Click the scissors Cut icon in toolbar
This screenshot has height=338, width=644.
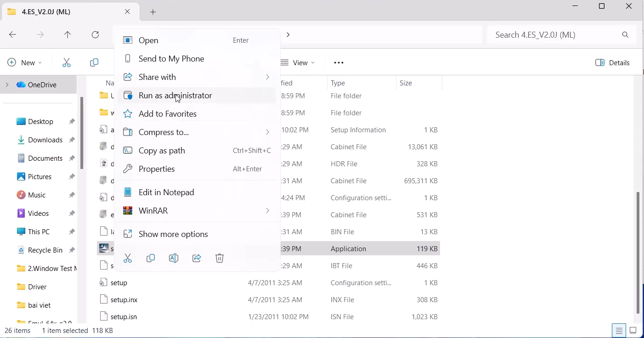(67, 63)
